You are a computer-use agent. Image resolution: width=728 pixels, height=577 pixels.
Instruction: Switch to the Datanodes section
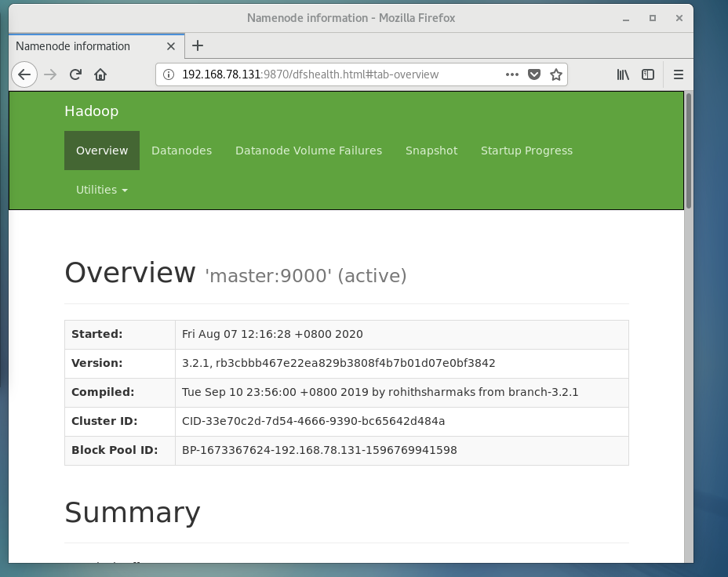pyautogui.click(x=181, y=151)
